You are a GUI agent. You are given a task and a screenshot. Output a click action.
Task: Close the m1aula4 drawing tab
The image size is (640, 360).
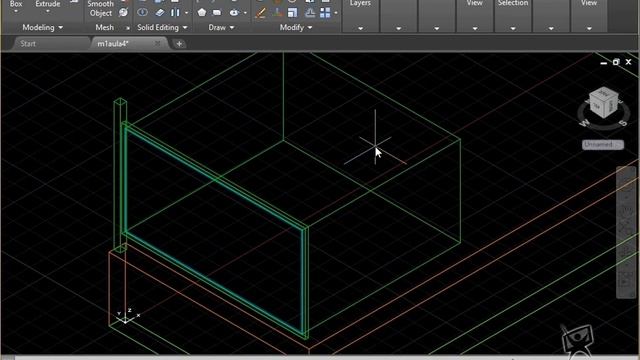click(157, 43)
